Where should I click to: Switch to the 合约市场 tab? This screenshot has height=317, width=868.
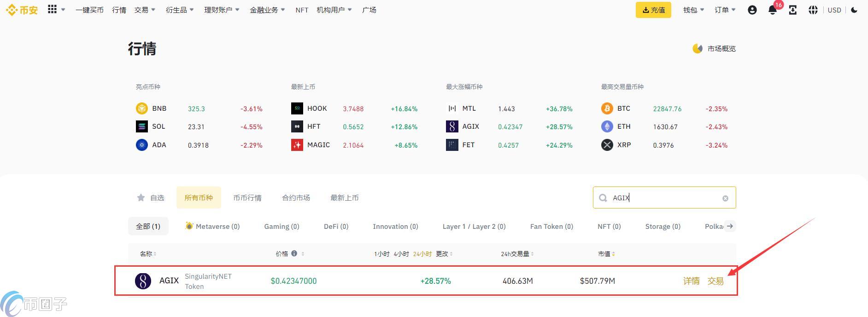click(x=296, y=197)
